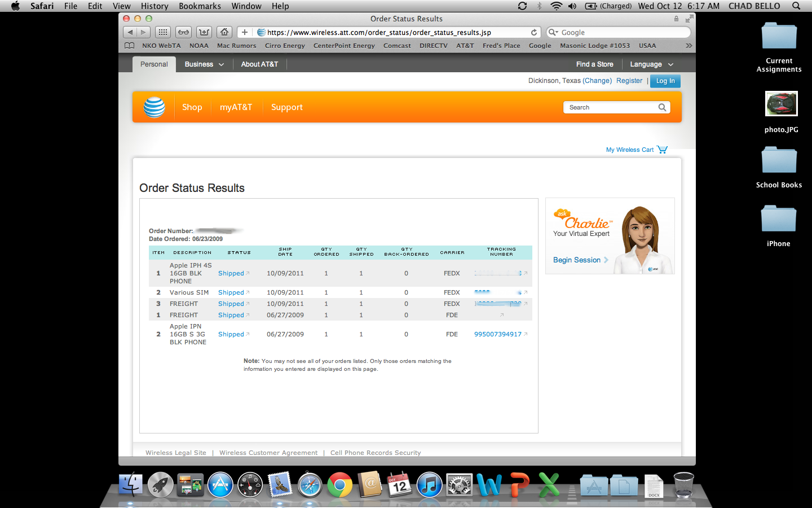This screenshot has width=812, height=508.
Task: Click Shipped status for Apple IPN 3G
Action: click(231, 334)
